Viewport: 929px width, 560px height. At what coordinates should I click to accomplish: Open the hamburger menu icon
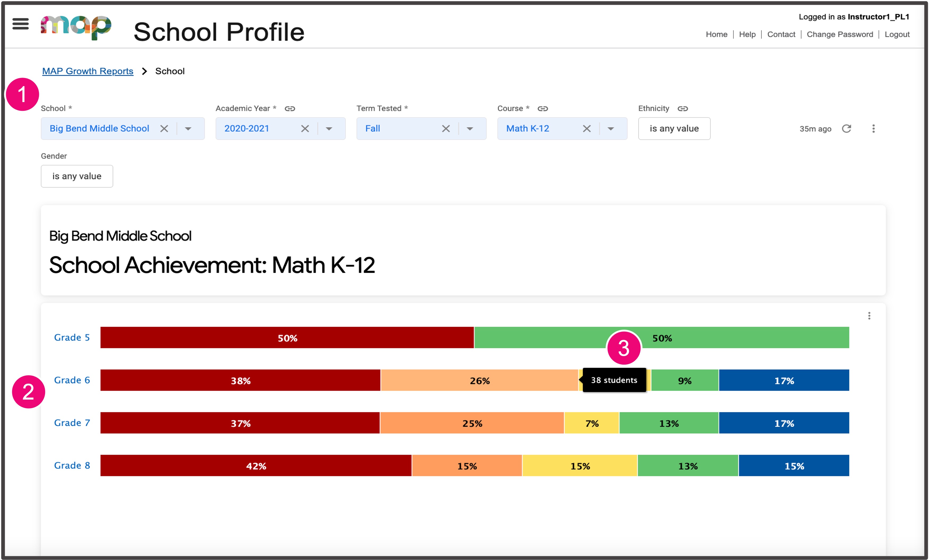point(20,24)
